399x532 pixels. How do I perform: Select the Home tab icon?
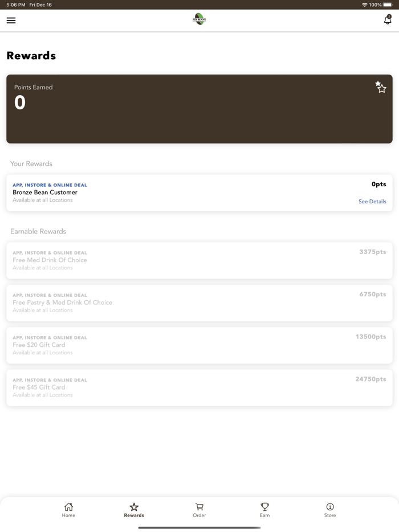68,507
